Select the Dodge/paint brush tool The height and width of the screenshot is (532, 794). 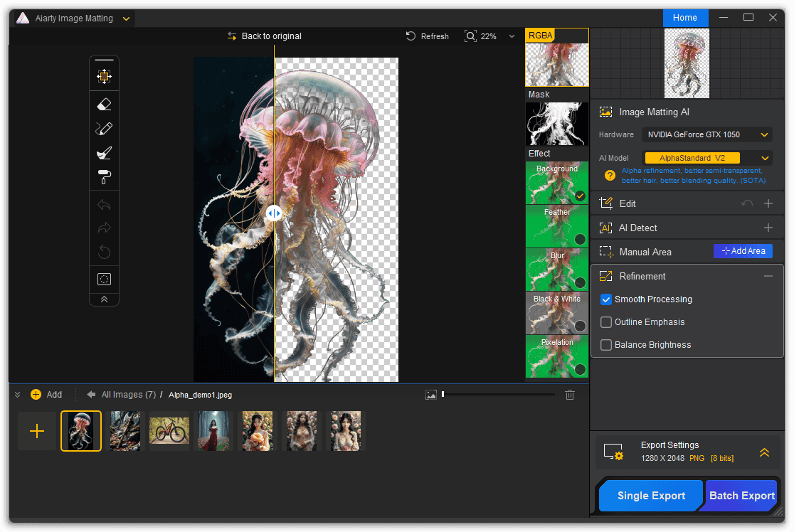pos(105,153)
